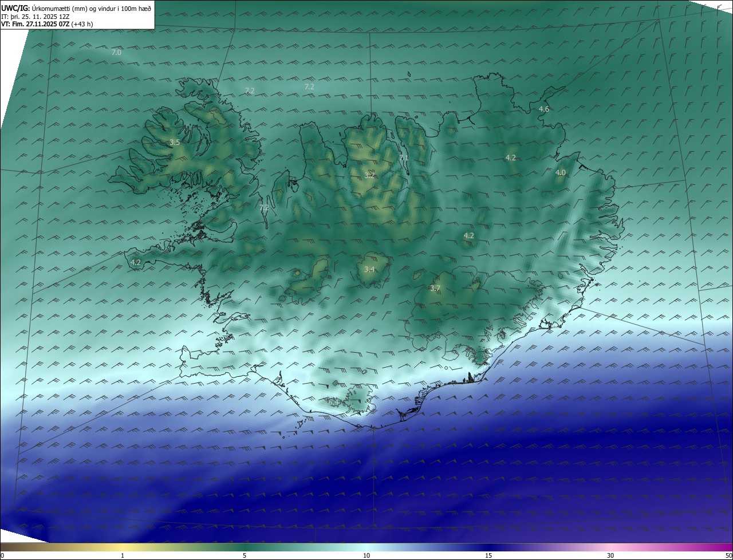Click the colorbar tick label 30
Viewport: 733px width, 560px height.
[x=610, y=555]
